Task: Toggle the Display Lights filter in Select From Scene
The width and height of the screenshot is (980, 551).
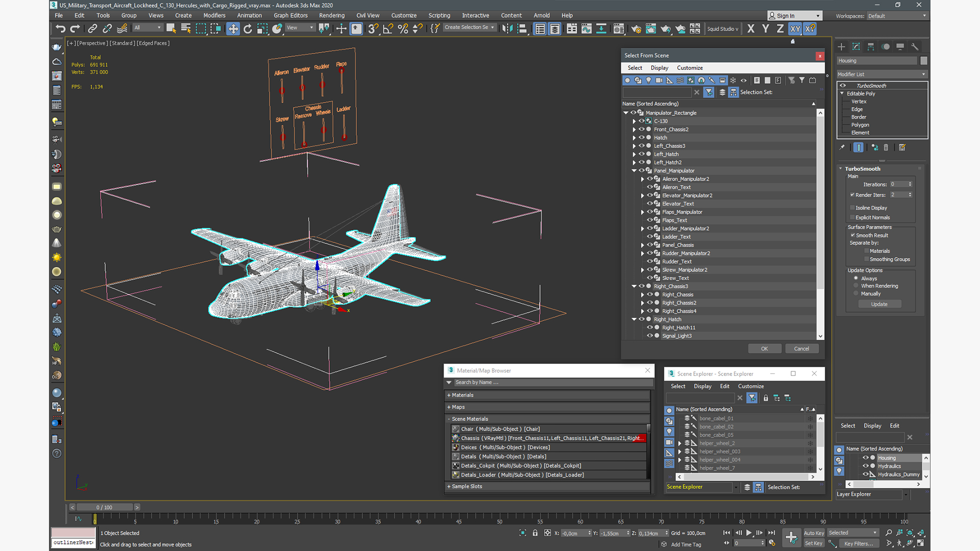Action: [649, 80]
